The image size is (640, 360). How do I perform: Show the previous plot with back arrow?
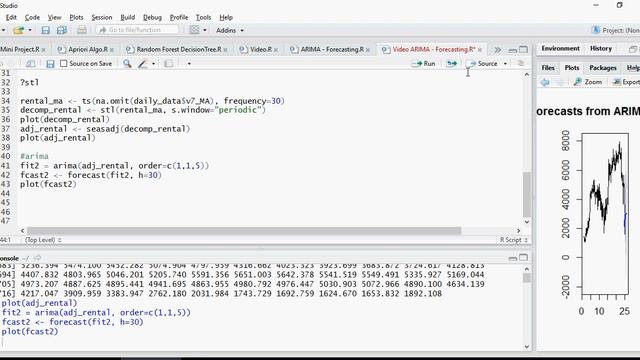pyautogui.click(x=545, y=82)
